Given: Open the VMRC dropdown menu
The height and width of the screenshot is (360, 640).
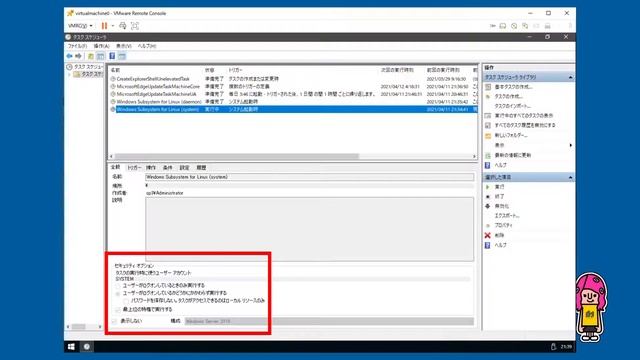Looking at the screenshot, I should 80,26.
